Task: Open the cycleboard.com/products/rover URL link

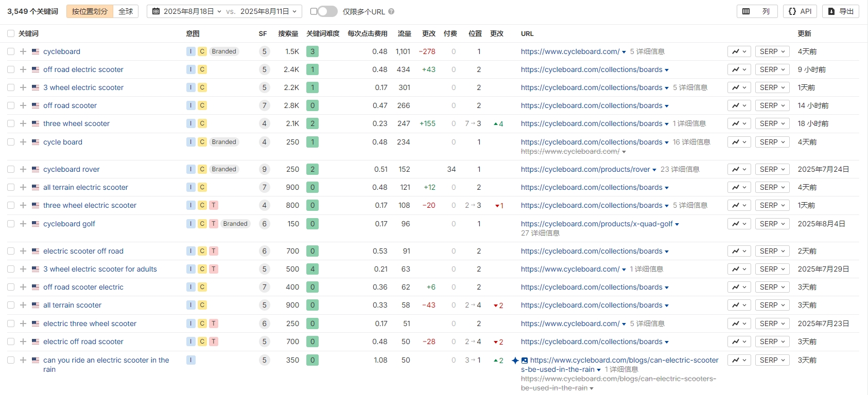Action: 585,169
